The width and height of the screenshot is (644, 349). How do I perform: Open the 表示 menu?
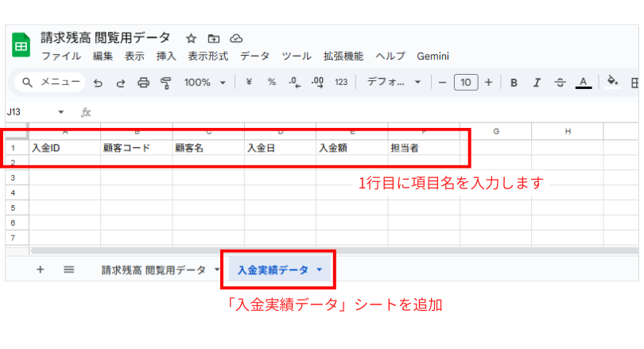[x=134, y=56]
